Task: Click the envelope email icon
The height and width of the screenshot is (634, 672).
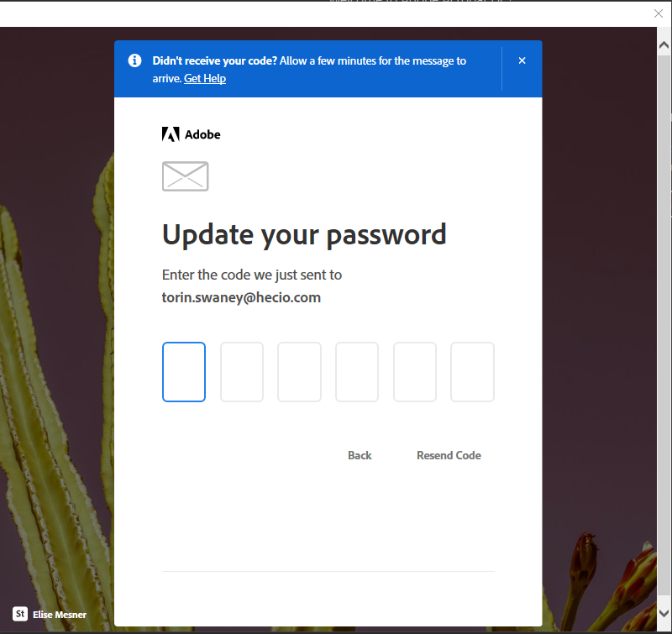Action: [x=185, y=176]
